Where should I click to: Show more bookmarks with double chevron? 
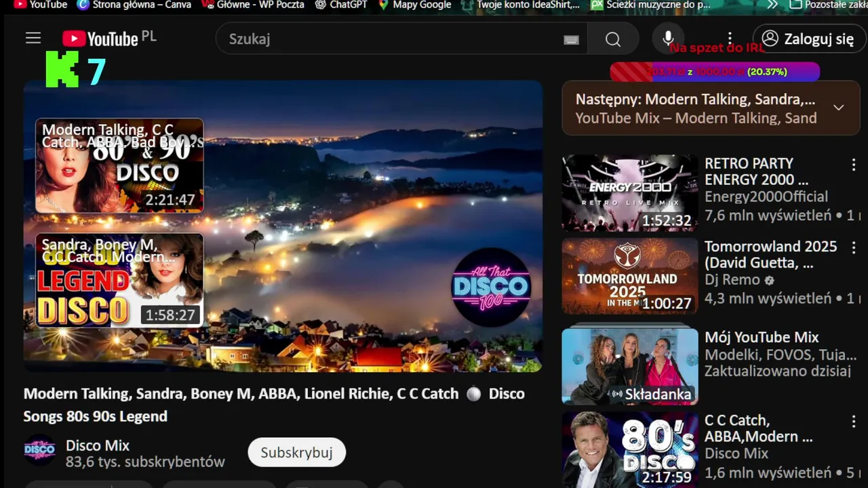pyautogui.click(x=772, y=5)
